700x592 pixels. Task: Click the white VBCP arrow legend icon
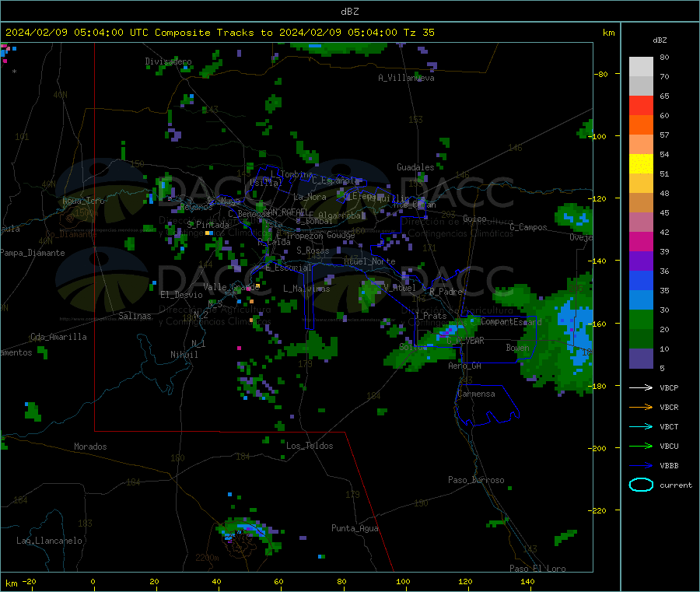641,387
